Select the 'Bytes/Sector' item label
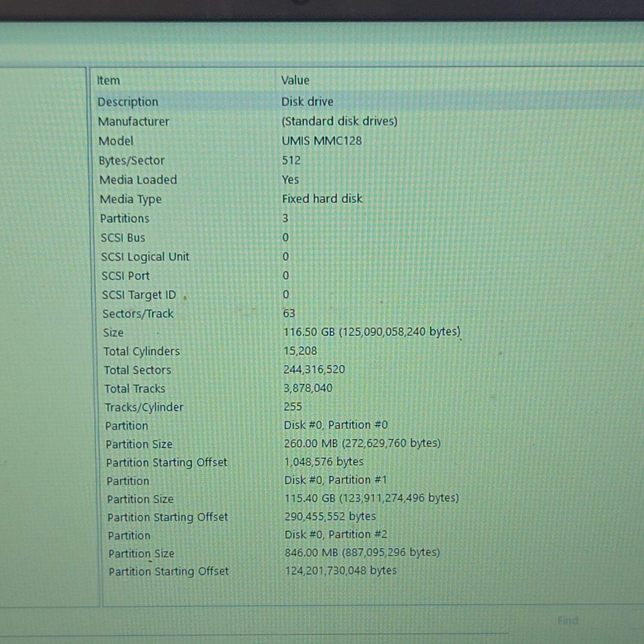This screenshot has width=644, height=644. point(132,161)
